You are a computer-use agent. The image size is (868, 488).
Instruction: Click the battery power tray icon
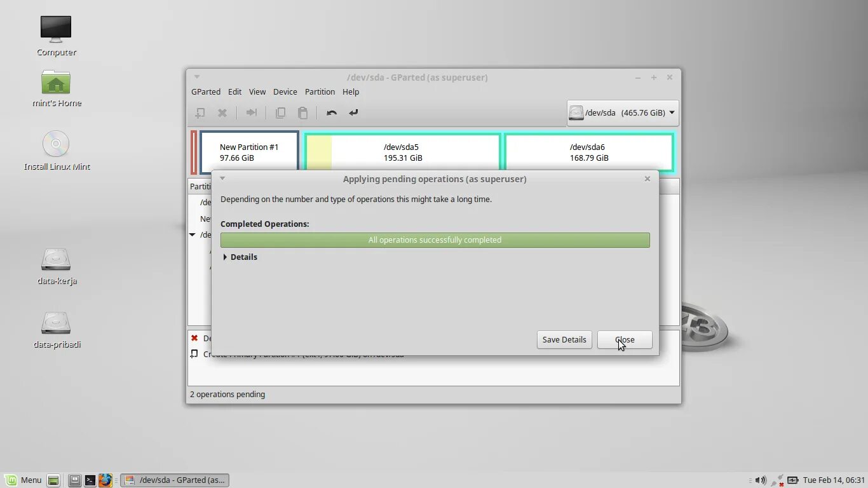click(793, 480)
